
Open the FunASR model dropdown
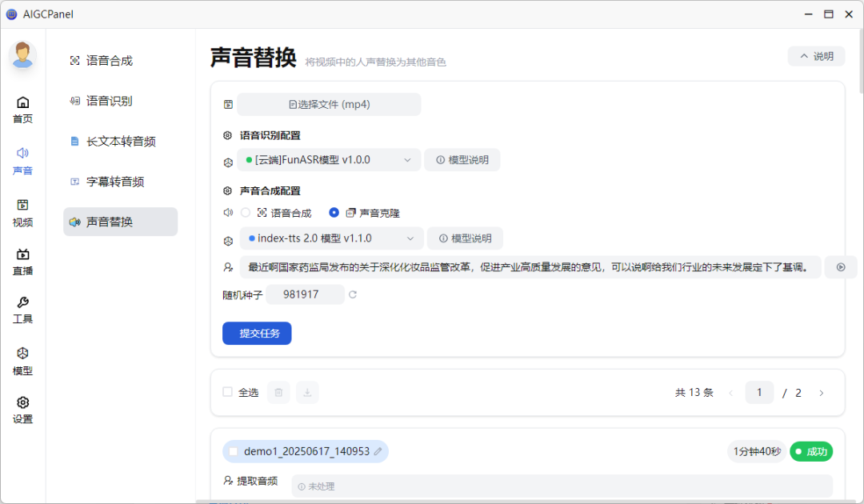[328, 159]
